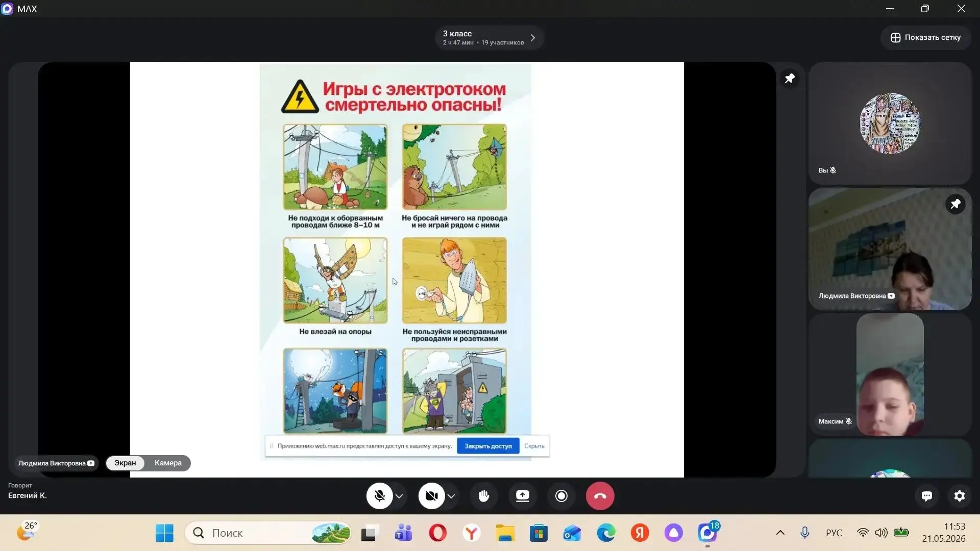980x551 pixels.
Task: Unpin the shared screen view
Action: point(790,79)
